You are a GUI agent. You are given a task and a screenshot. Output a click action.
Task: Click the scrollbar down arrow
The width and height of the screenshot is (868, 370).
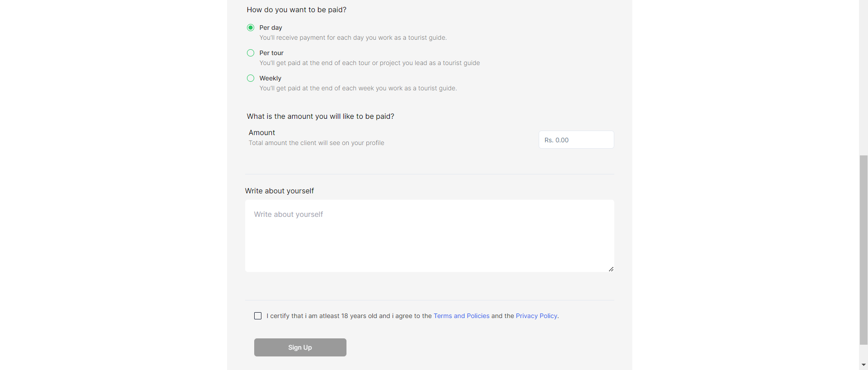(863, 365)
